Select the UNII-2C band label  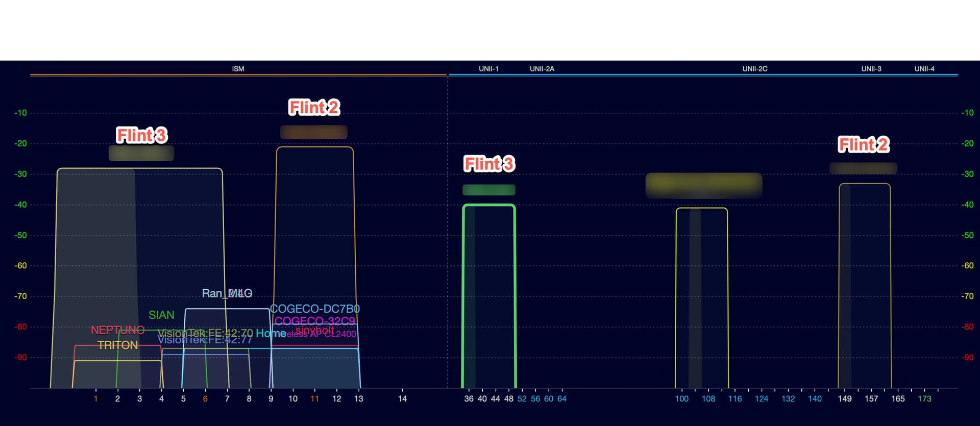(x=755, y=69)
